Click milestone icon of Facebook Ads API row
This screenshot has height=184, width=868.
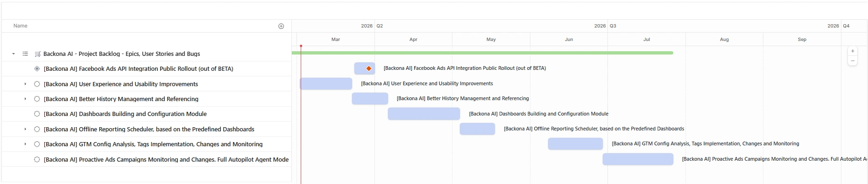tap(37, 68)
